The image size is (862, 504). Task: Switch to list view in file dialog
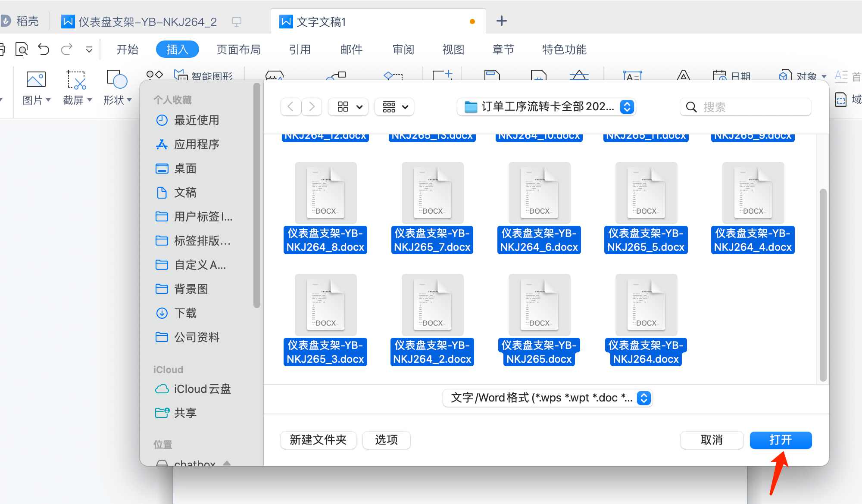pyautogui.click(x=388, y=107)
